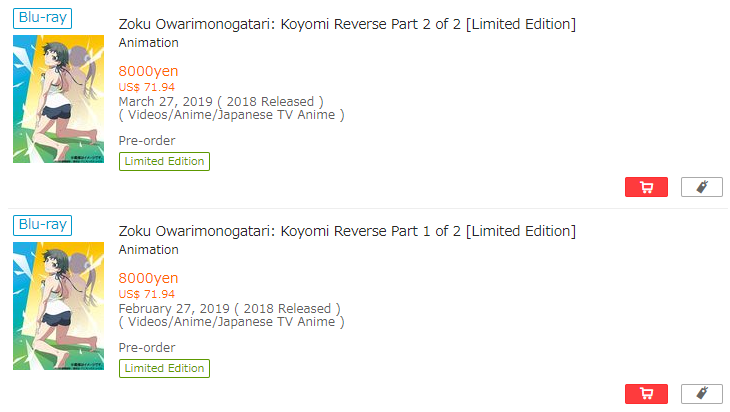Click the 8000yen price of Part 1
Viewport: 730px width, 412px height.
(x=148, y=278)
